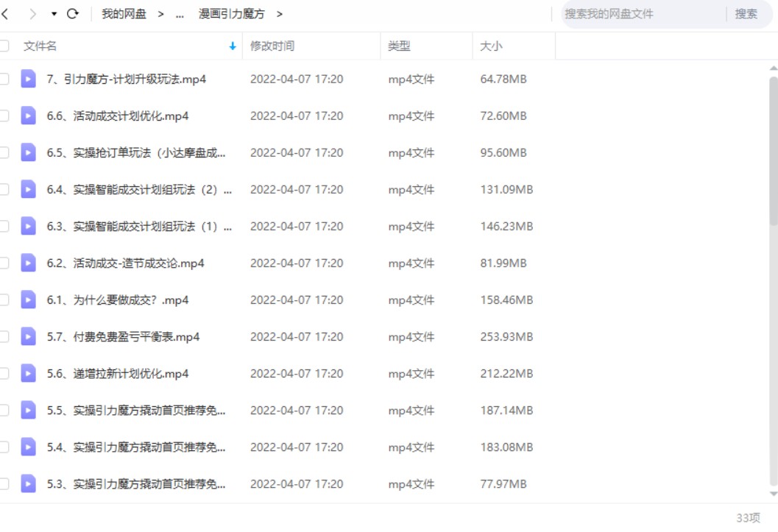Click video icon of 6.2、活动成交-造节成交论.mp4

click(x=28, y=263)
